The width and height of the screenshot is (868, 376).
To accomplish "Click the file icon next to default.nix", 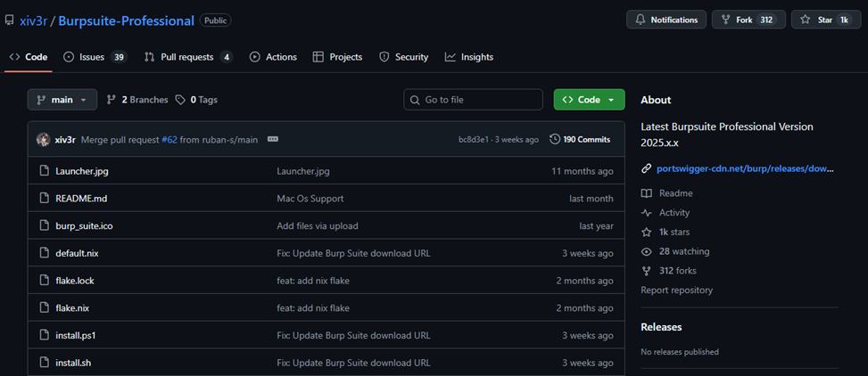I will click(45, 253).
